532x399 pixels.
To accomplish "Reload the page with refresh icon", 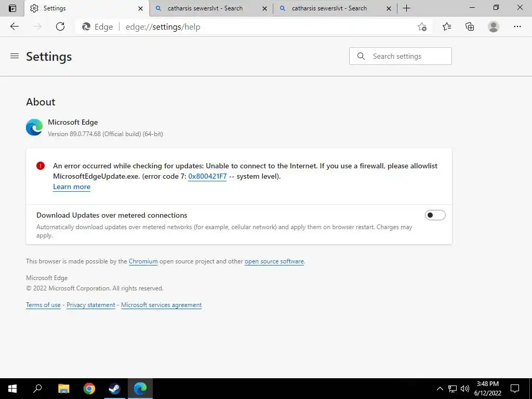I will pyautogui.click(x=60, y=26).
